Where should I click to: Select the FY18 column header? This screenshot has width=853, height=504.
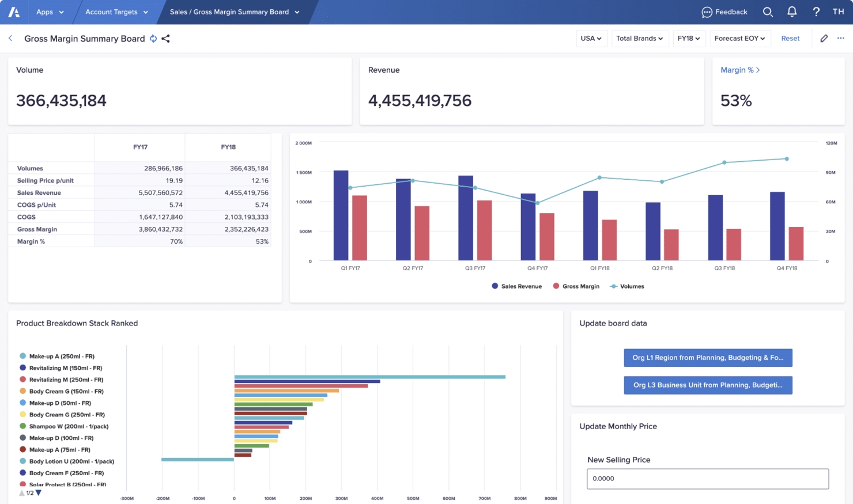point(228,147)
